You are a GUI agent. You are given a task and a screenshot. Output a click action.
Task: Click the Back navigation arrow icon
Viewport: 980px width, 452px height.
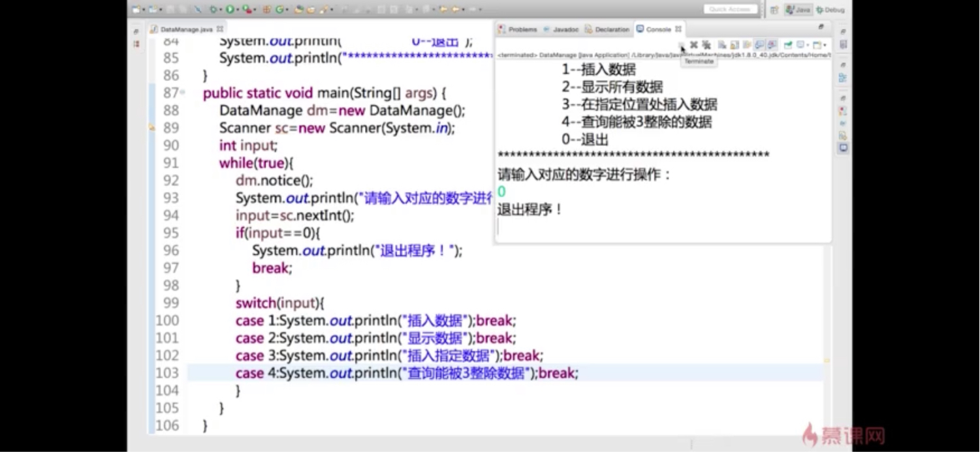pyautogui.click(x=456, y=10)
